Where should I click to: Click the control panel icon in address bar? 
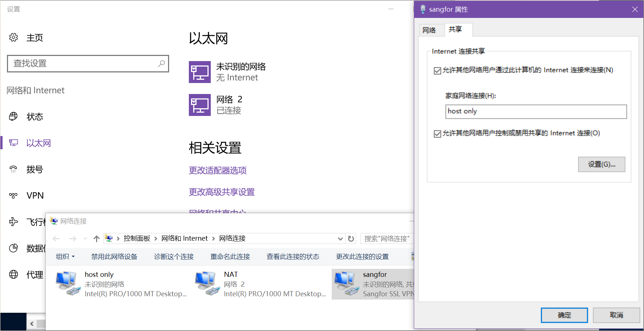click(109, 238)
